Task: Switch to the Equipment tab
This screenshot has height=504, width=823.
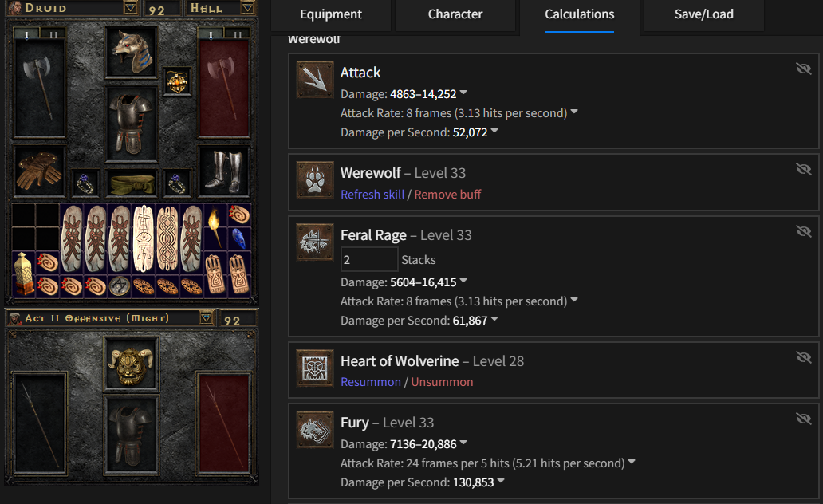Action: pos(331,14)
